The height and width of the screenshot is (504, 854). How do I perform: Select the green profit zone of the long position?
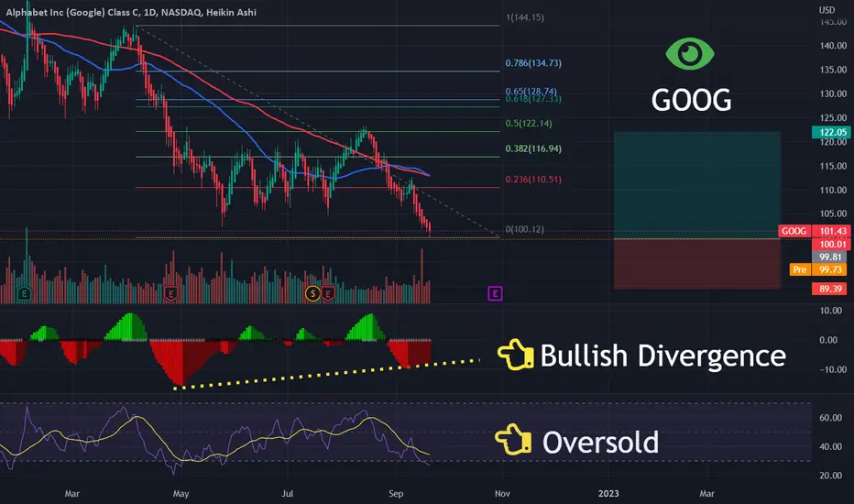pyautogui.click(x=697, y=185)
